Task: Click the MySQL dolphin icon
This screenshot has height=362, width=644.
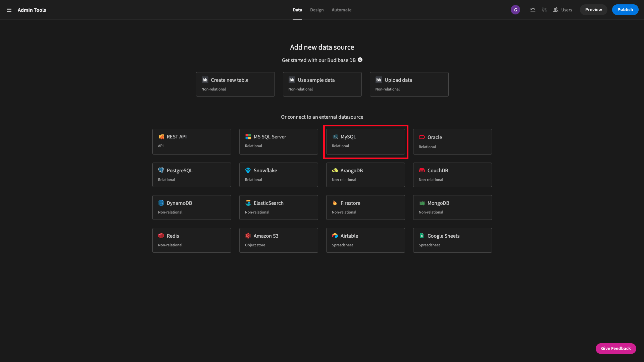Action: (335, 137)
